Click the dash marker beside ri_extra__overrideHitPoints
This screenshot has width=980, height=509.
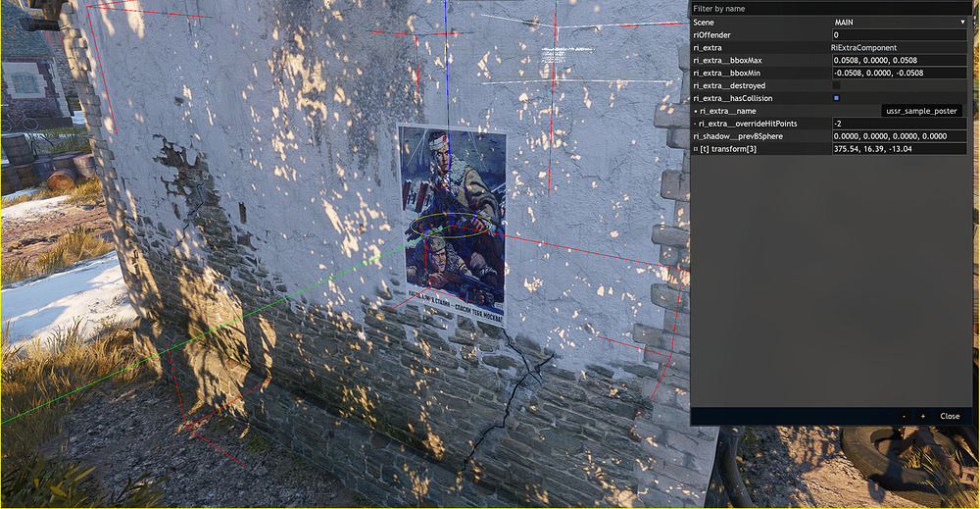point(695,124)
